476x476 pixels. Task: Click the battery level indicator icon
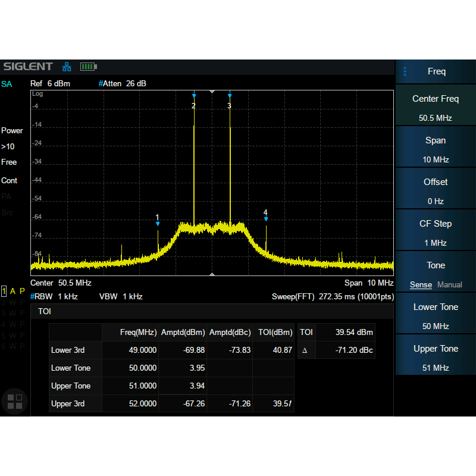(x=88, y=67)
